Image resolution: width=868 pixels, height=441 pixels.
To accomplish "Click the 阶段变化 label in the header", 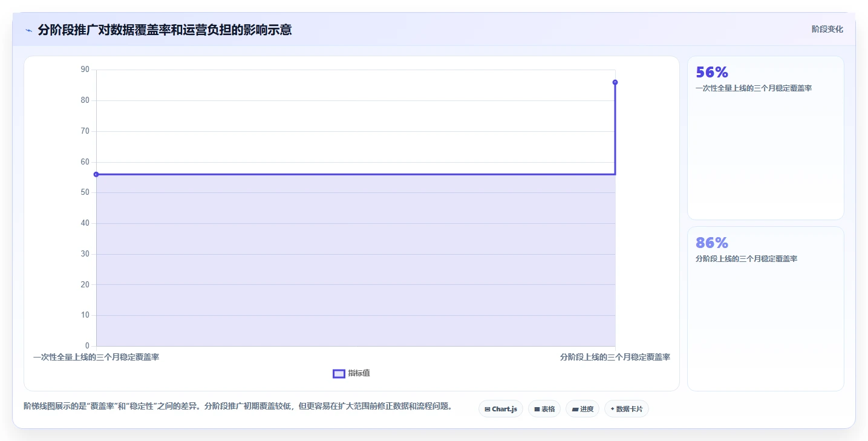I will click(x=827, y=29).
